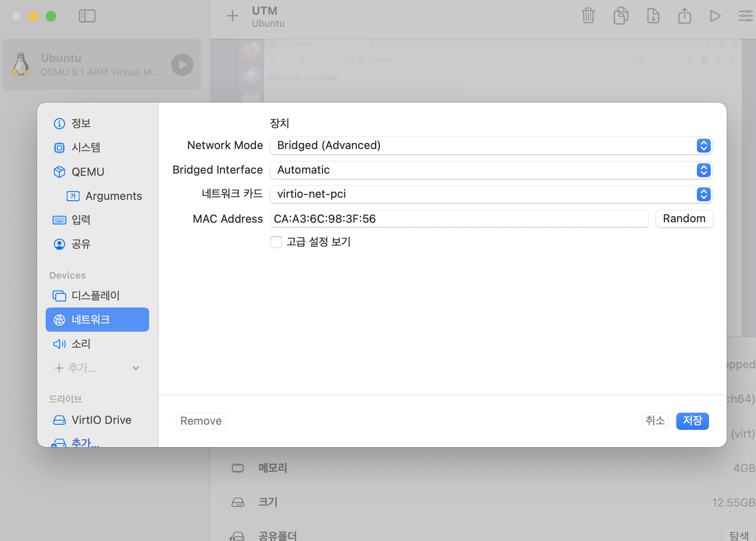Open the Network Mode dropdown
Screen dimensions: 756x541
pyautogui.click(x=491, y=146)
